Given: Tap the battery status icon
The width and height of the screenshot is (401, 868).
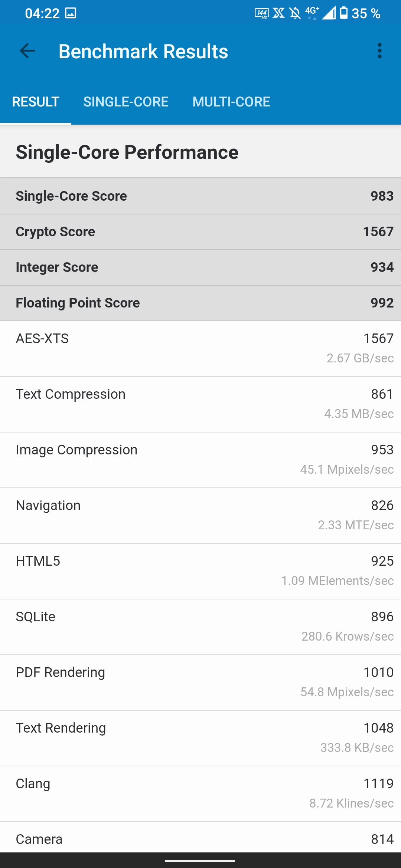Looking at the screenshot, I should (x=344, y=13).
